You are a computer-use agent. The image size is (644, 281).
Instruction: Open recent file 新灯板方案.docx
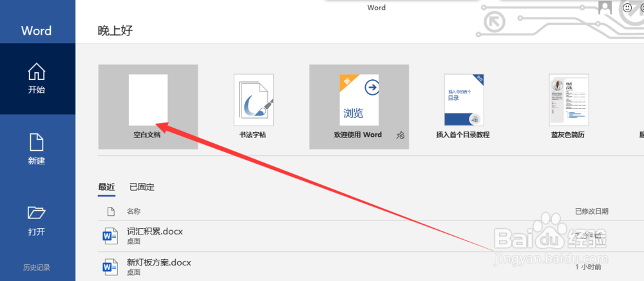pos(159,262)
